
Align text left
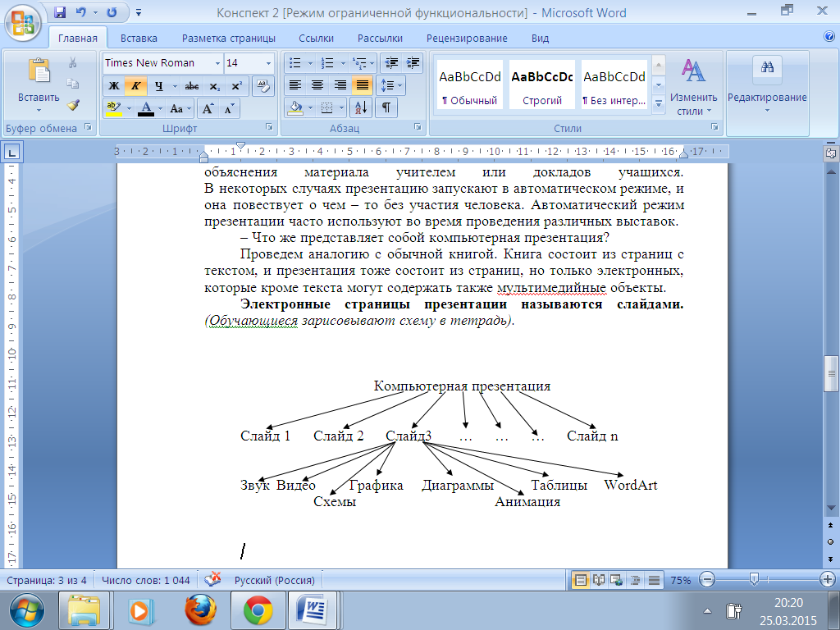click(x=295, y=85)
